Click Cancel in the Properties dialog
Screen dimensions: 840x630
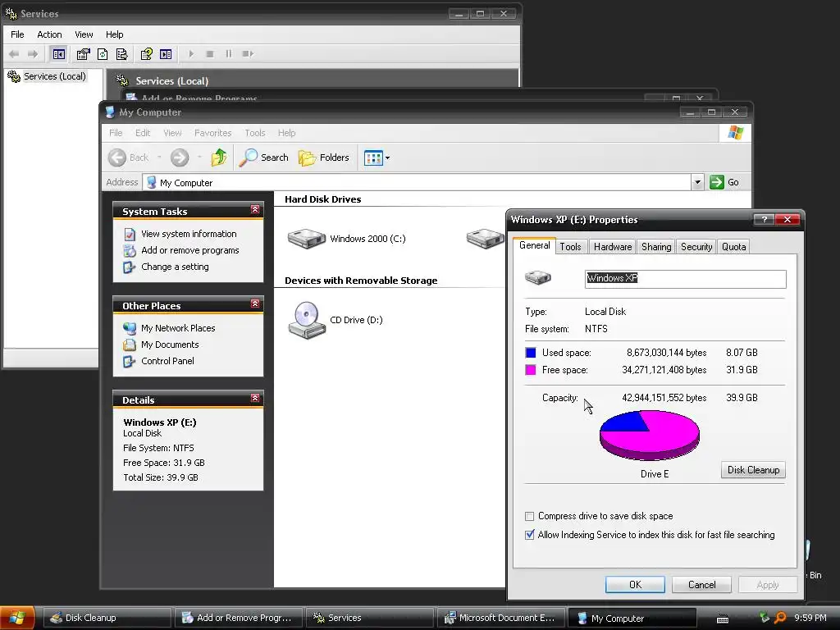pyautogui.click(x=701, y=584)
